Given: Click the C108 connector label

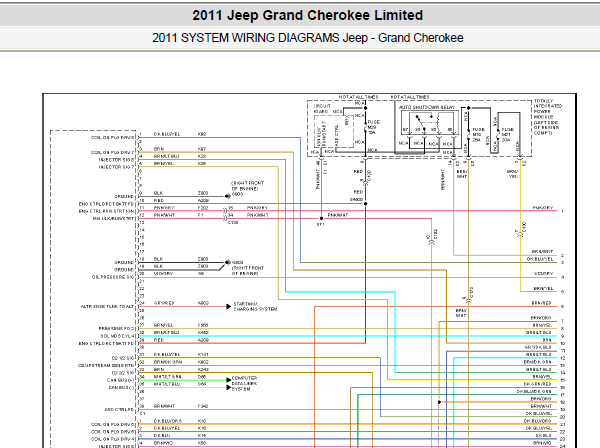Looking at the screenshot, I should [x=233, y=222].
